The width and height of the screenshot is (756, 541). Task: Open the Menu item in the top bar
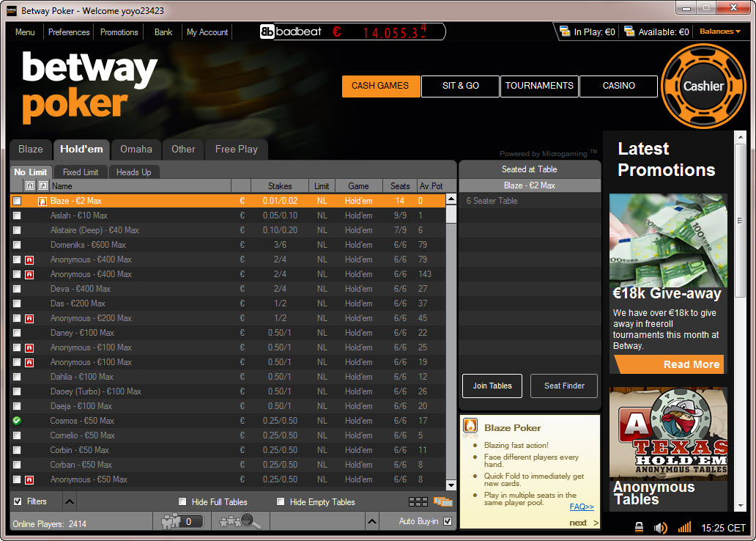tap(25, 32)
